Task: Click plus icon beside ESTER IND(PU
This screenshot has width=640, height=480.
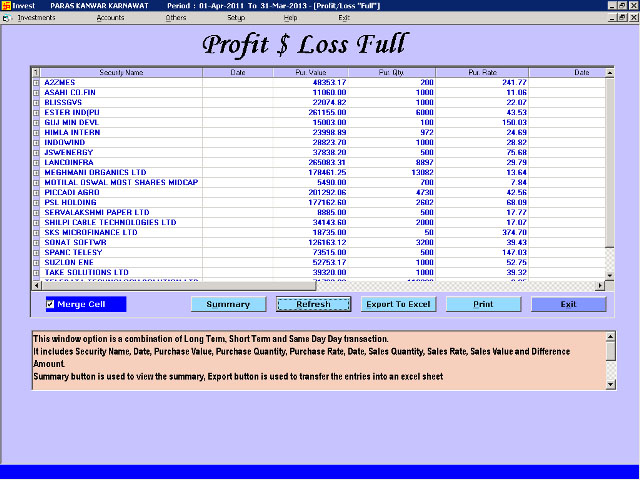Action: pos(37,112)
